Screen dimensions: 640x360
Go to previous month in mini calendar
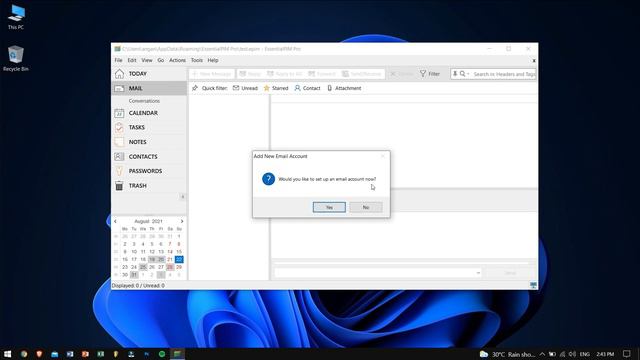click(115, 221)
